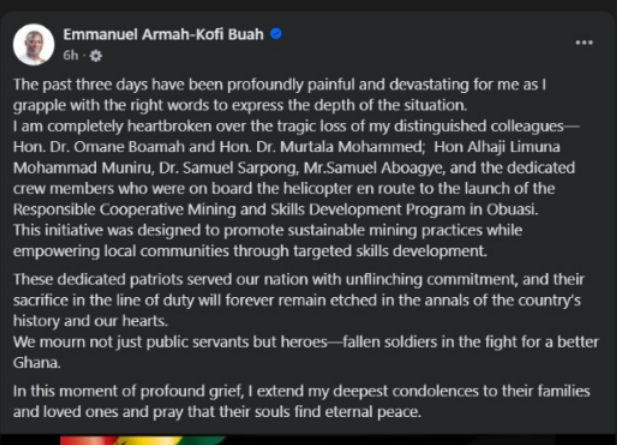Click the 6h post timestamp
617x445 pixels.
(70, 55)
